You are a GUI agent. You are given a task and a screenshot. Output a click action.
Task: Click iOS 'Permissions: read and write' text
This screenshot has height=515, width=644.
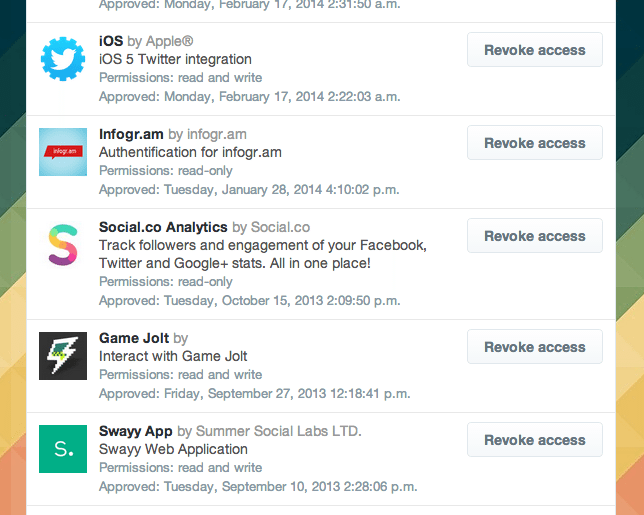click(180, 78)
